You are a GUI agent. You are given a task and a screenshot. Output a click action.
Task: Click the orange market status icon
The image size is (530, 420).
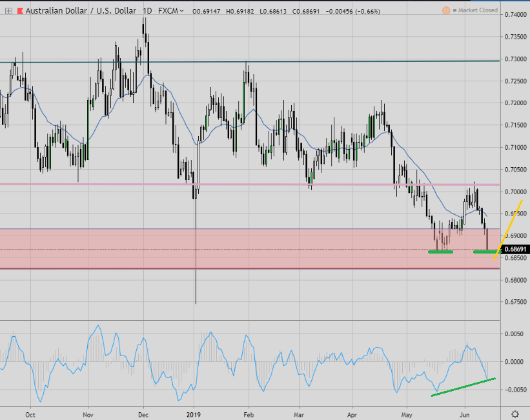pos(446,10)
